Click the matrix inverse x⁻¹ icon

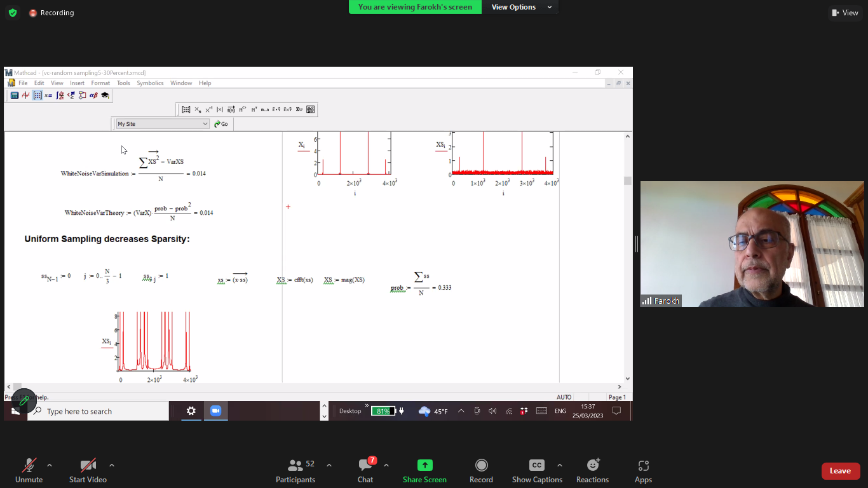(x=208, y=109)
